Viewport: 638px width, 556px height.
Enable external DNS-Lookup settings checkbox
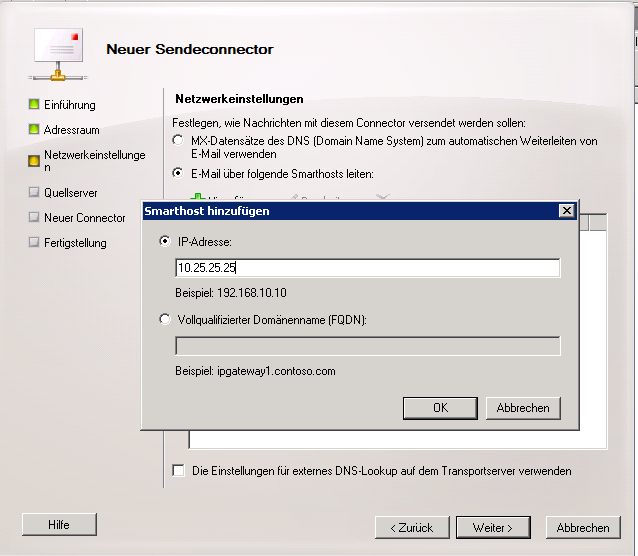(178, 471)
